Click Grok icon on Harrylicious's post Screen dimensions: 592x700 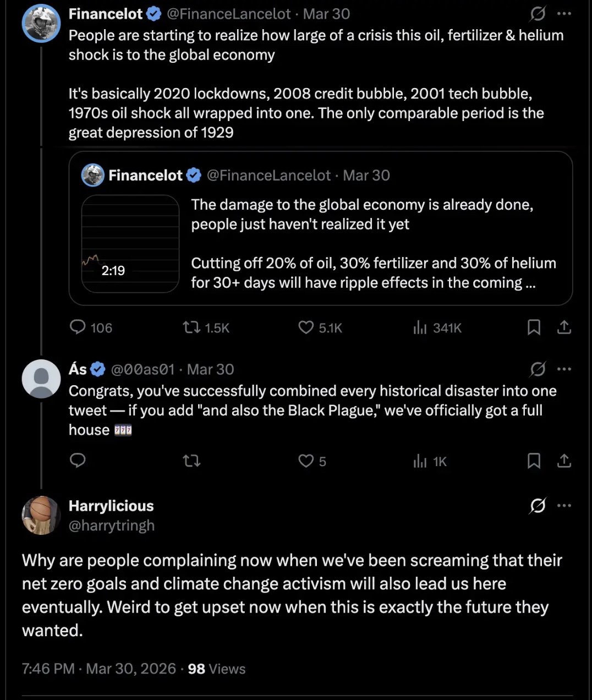coord(538,506)
